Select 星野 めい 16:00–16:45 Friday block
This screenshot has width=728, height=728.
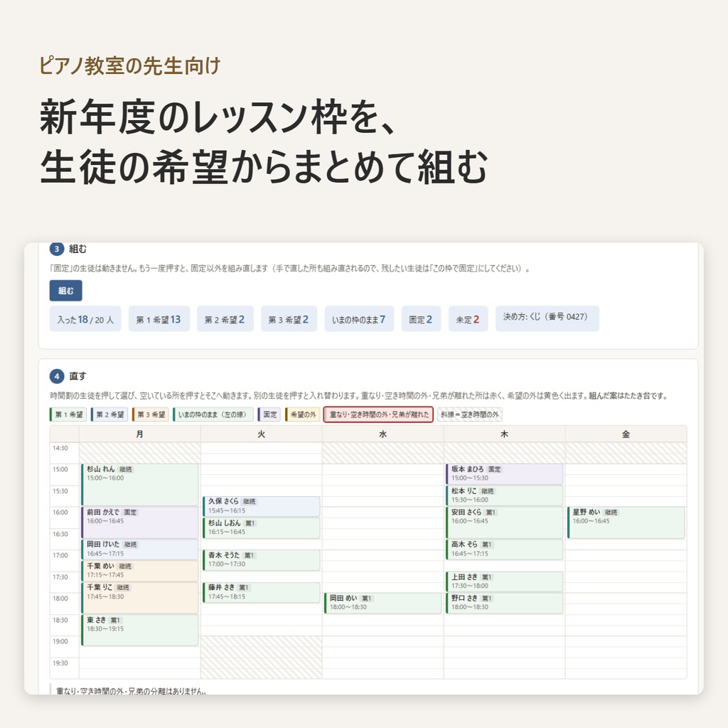tap(626, 523)
